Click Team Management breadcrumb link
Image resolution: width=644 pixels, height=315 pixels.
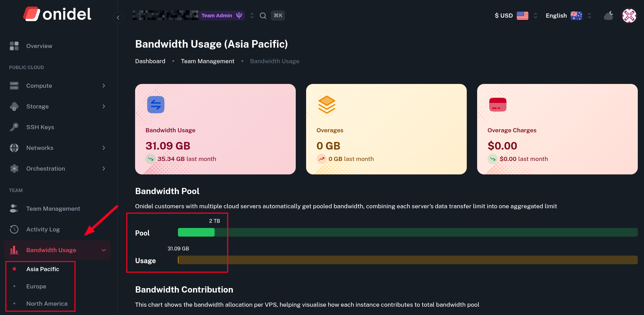point(207,61)
